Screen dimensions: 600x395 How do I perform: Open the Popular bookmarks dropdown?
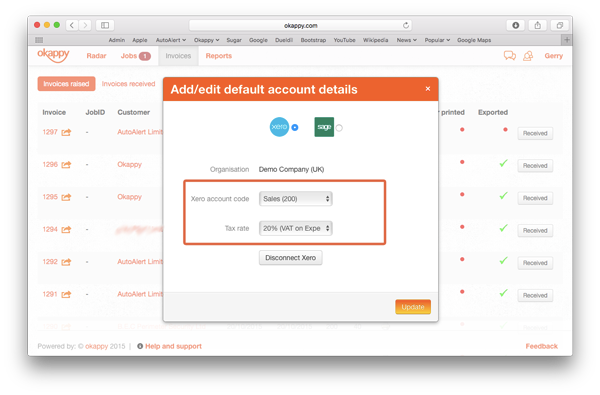[437, 40]
